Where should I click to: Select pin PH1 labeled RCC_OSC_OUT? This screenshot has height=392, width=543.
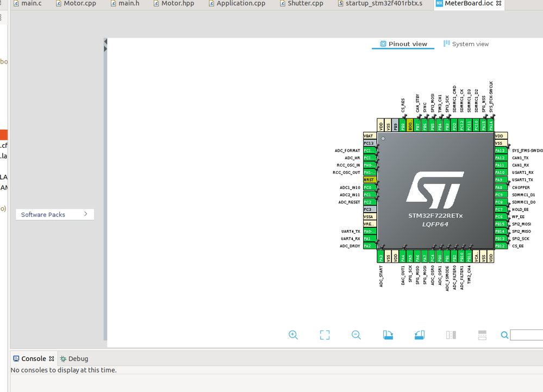point(370,172)
